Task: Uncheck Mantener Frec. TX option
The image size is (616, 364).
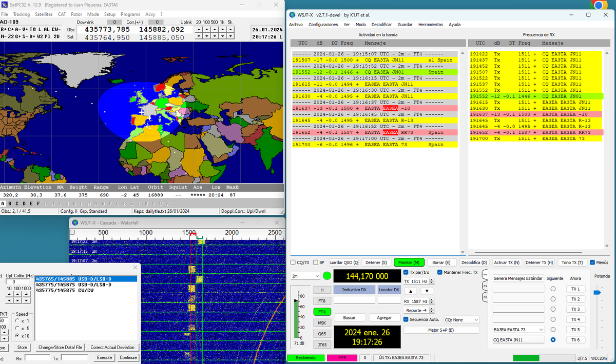Action: click(439, 272)
